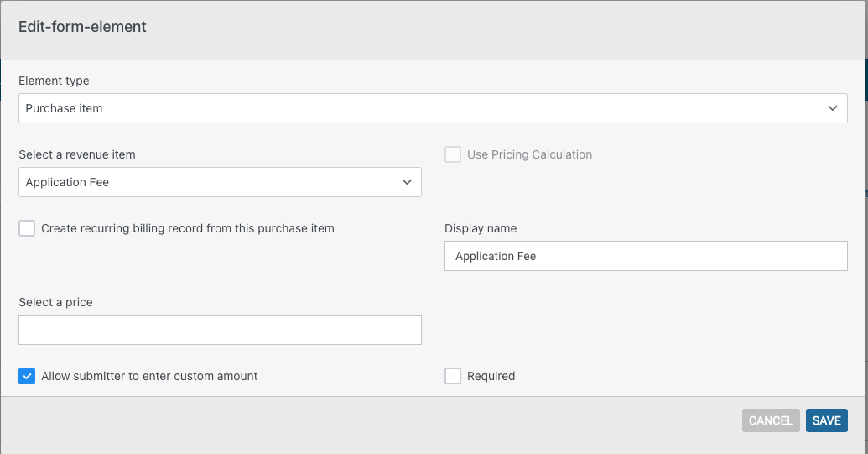Click the recurring billing record label text
Screen dimensions: 868x454
[x=188, y=228]
